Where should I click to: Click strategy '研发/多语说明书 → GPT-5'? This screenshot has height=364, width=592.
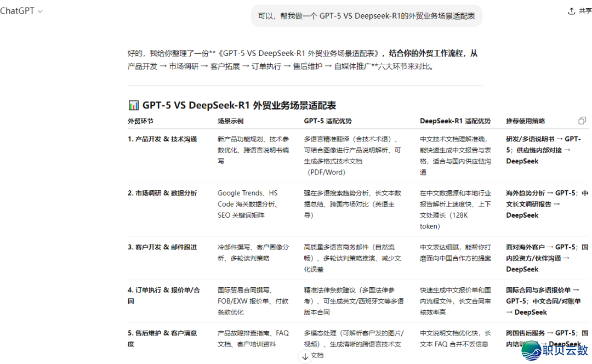[543, 150]
